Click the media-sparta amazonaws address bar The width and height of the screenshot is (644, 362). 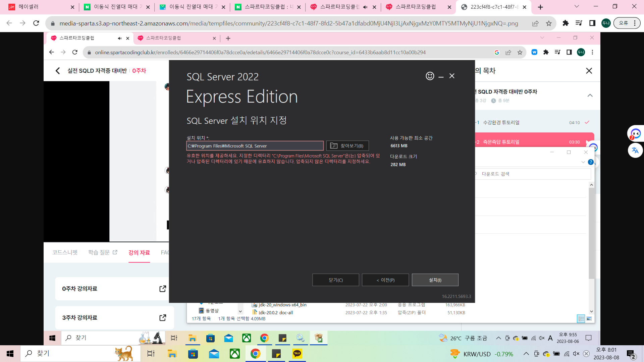(288, 23)
